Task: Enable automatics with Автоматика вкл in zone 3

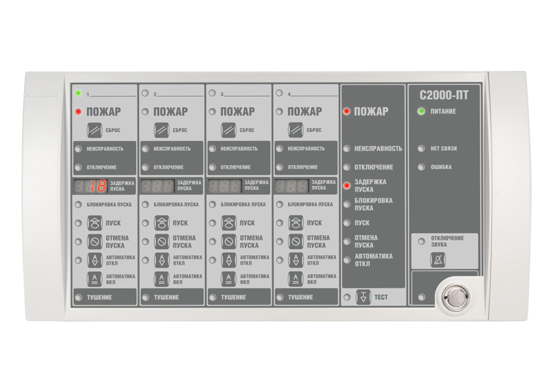Action: (228, 279)
